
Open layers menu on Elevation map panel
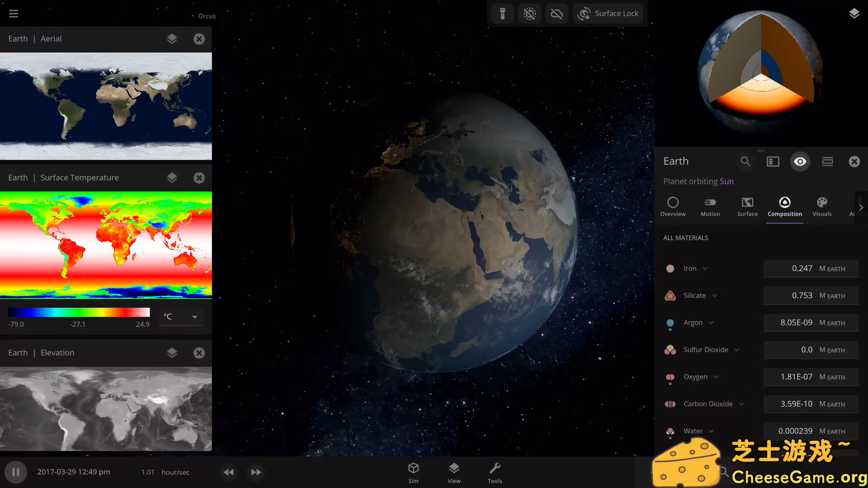tap(172, 353)
